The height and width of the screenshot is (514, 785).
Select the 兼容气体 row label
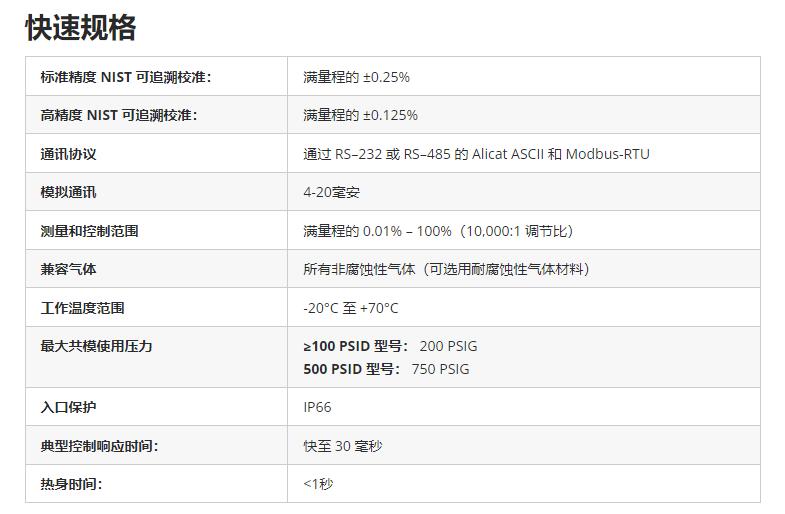[x=68, y=269]
